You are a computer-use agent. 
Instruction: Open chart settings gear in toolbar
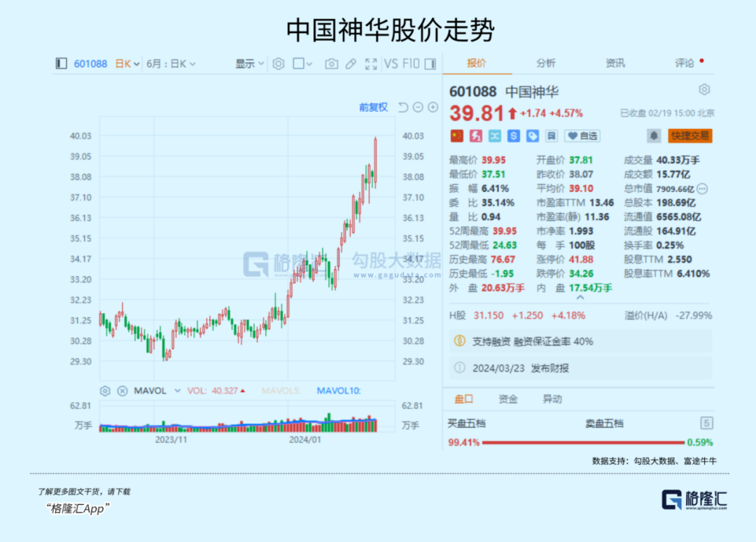click(278, 64)
